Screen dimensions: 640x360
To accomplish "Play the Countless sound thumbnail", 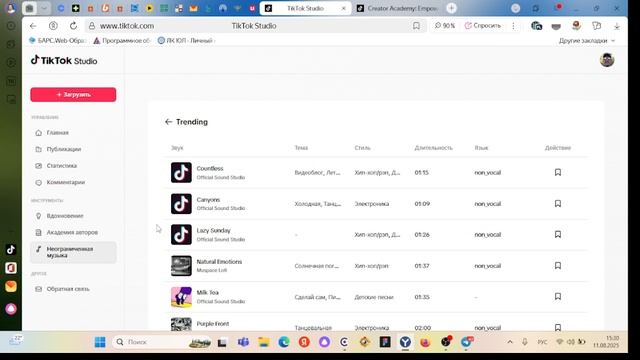I will pyautogui.click(x=181, y=172).
